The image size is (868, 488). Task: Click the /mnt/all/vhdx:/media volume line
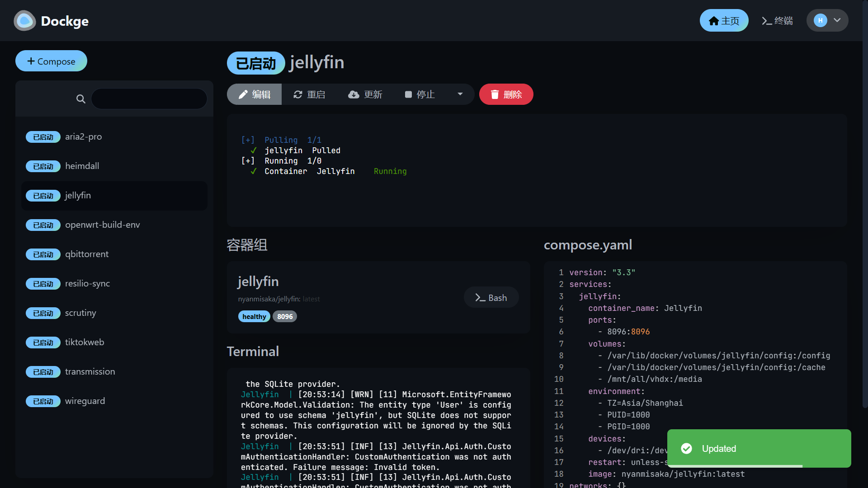point(650,379)
